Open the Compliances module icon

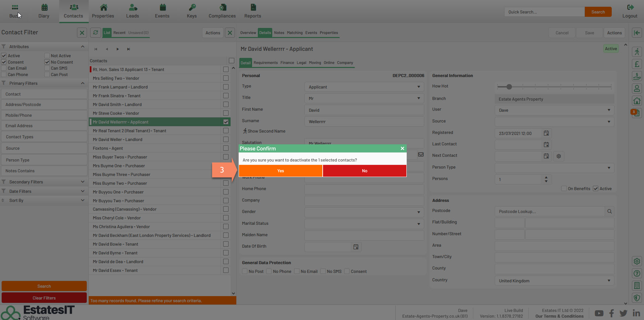pyautogui.click(x=222, y=7)
